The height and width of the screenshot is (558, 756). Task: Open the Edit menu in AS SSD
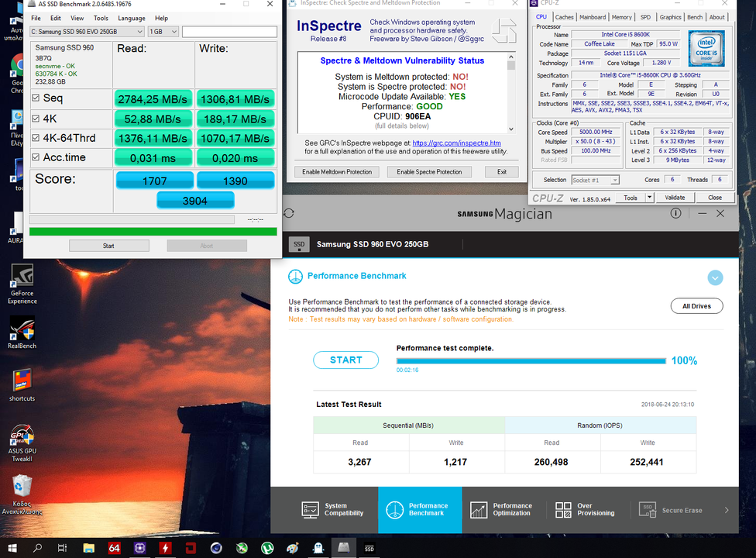56,19
